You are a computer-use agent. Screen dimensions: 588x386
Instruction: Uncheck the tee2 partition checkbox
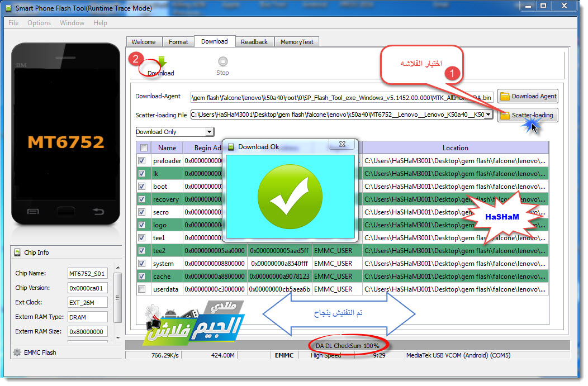pos(142,251)
